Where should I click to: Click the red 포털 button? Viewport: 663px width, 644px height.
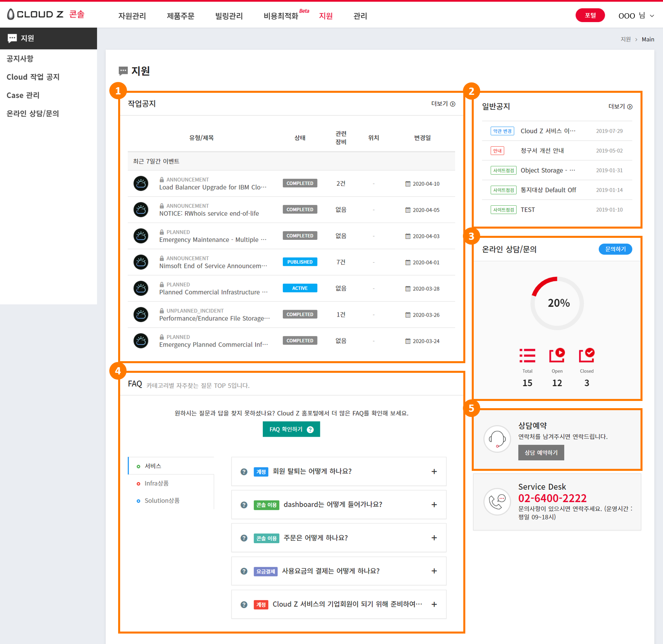[590, 15]
